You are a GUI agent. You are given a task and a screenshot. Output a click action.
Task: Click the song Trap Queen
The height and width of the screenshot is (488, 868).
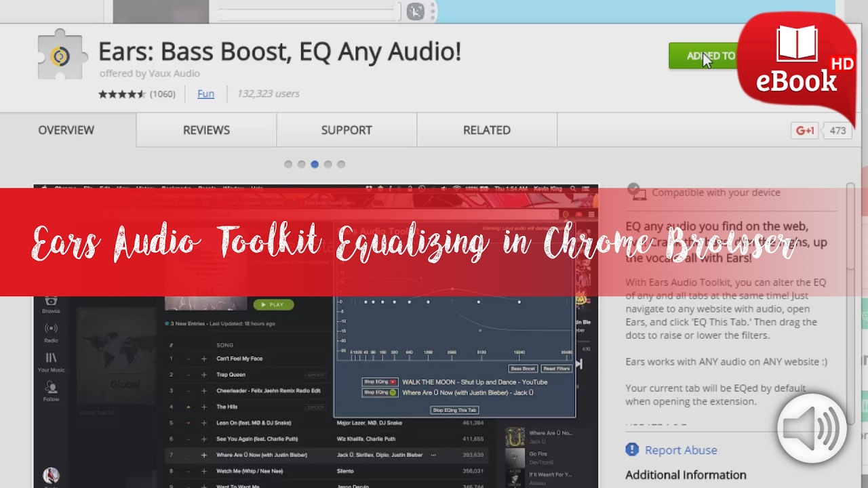tap(231, 375)
